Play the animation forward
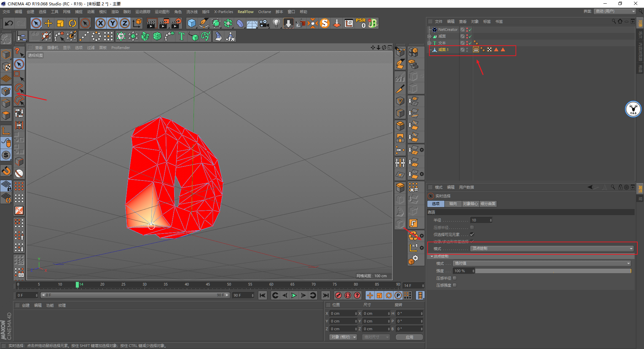Viewport: 644px width, 349px height. pyautogui.click(x=294, y=295)
